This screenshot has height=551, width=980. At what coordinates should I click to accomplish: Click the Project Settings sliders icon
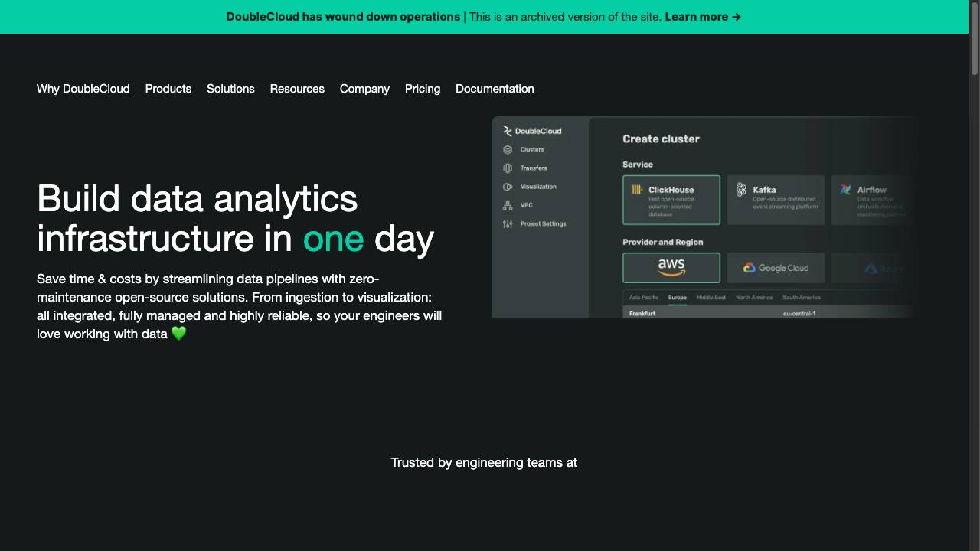(508, 224)
